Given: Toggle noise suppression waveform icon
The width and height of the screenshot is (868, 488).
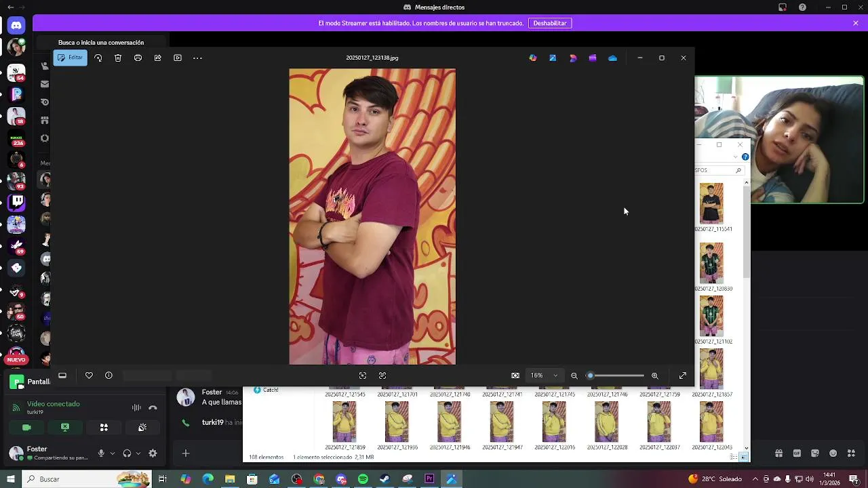Looking at the screenshot, I should point(136,407).
